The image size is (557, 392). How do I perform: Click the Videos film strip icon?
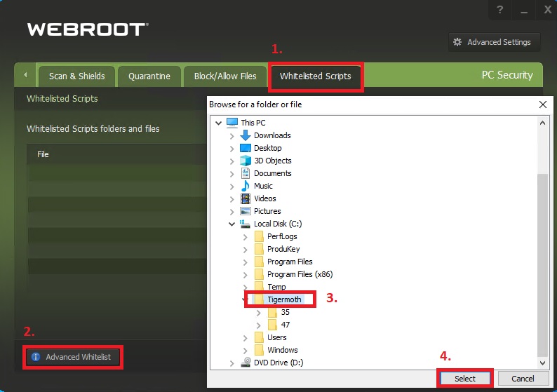coord(246,198)
